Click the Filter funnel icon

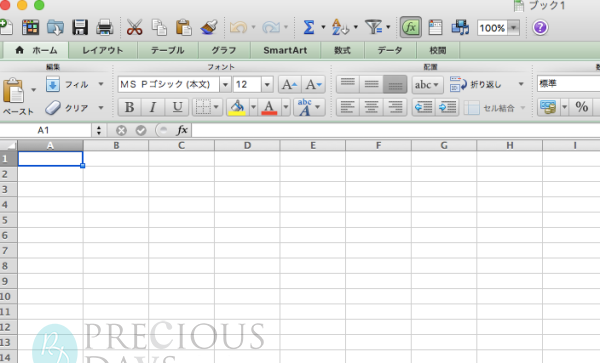pos(373,27)
